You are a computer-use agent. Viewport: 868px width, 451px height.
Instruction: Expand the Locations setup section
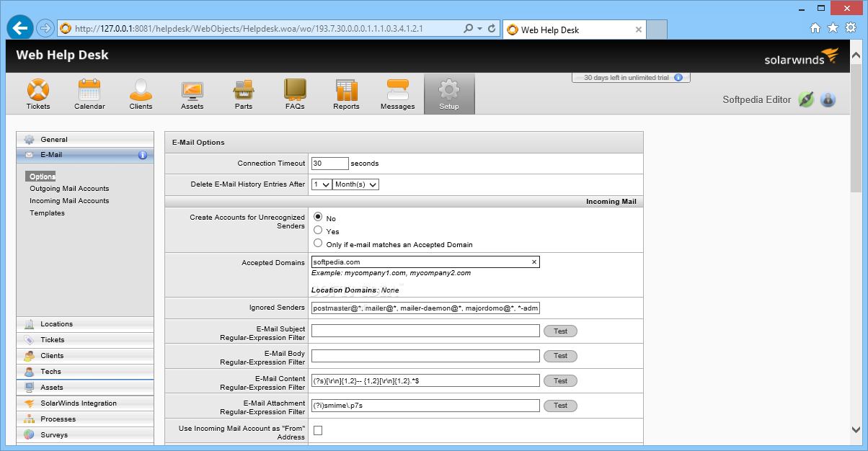[x=85, y=324]
